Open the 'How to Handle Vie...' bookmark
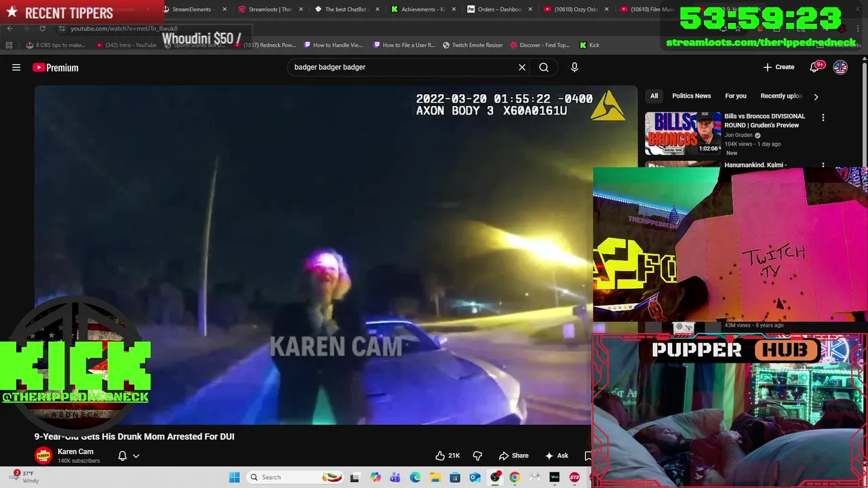The height and width of the screenshot is (488, 868). pos(334,45)
